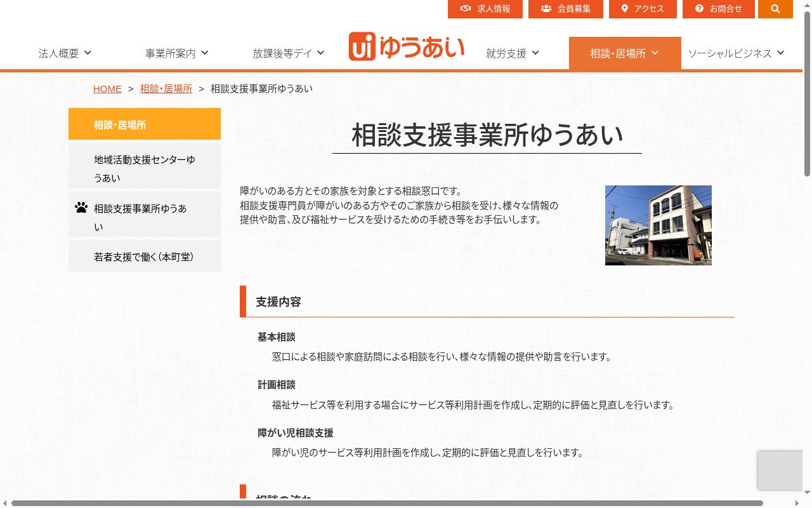Select the 相談・居場所 navigation tab

[x=625, y=53]
